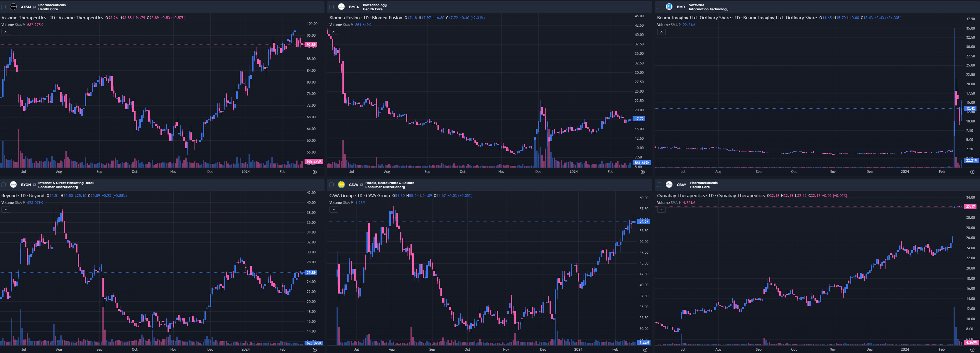Collapse the legend on Axsome Therapeutics chart

6,32
